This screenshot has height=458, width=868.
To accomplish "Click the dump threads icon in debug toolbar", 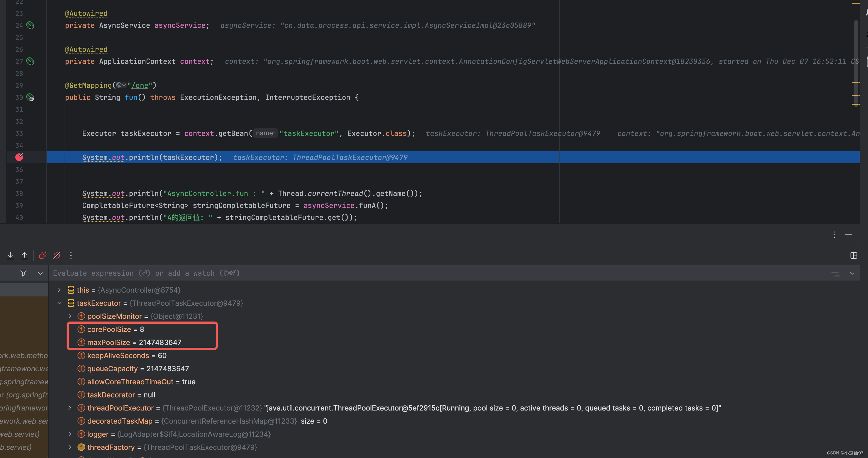I will click(x=10, y=255).
